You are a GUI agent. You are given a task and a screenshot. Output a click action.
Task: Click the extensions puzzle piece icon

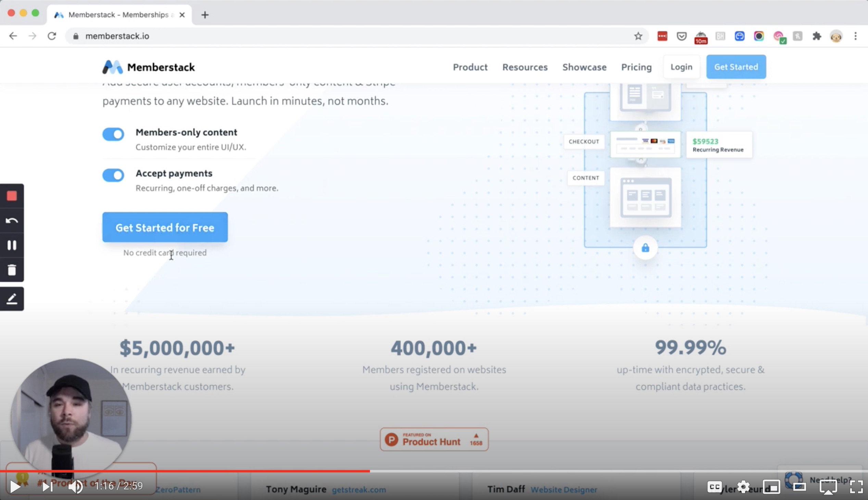coord(817,36)
